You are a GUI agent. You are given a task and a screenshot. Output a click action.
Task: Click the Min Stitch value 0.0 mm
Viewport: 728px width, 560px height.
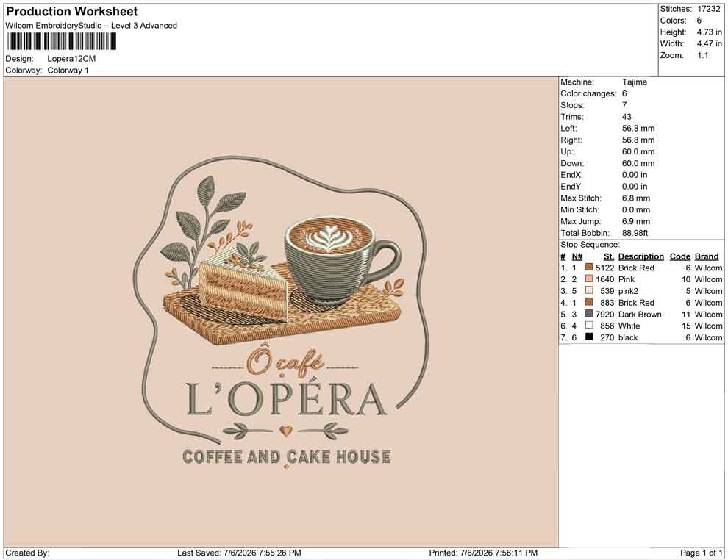click(636, 209)
